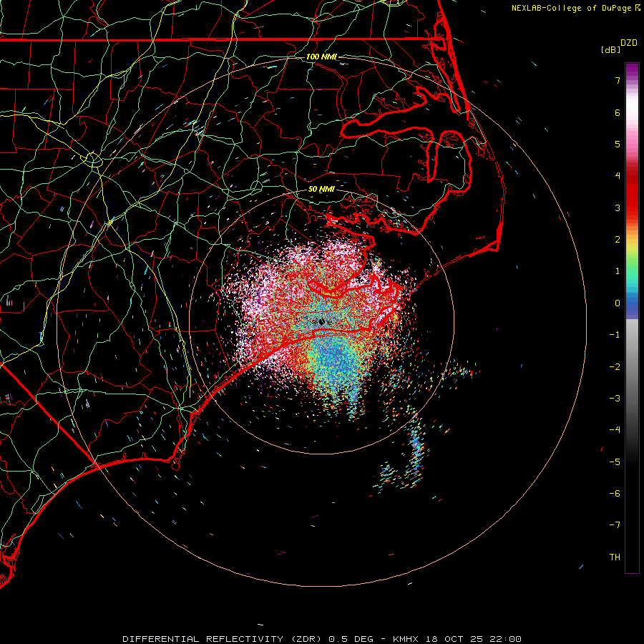Click the 6 value on the color scale
The image size is (644, 644).
coord(618,112)
